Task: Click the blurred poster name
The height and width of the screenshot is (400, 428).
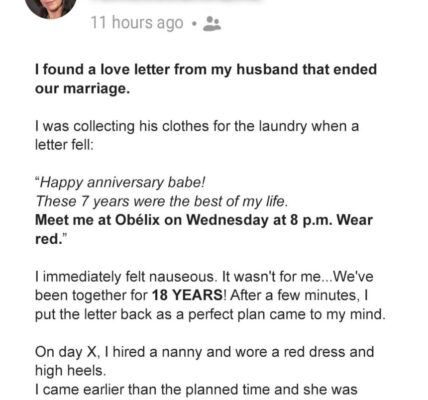Action: (180, 2)
